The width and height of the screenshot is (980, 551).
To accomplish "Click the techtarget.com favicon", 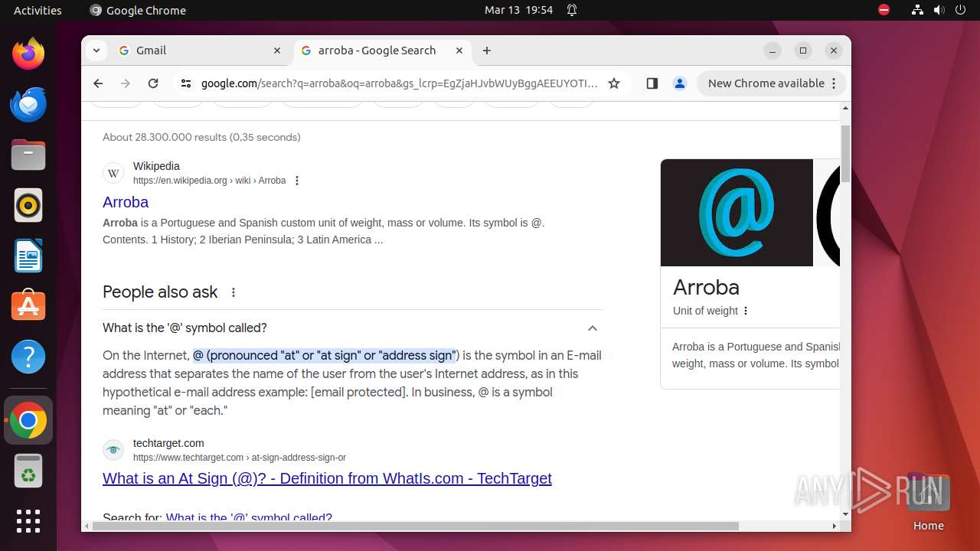I will (113, 450).
